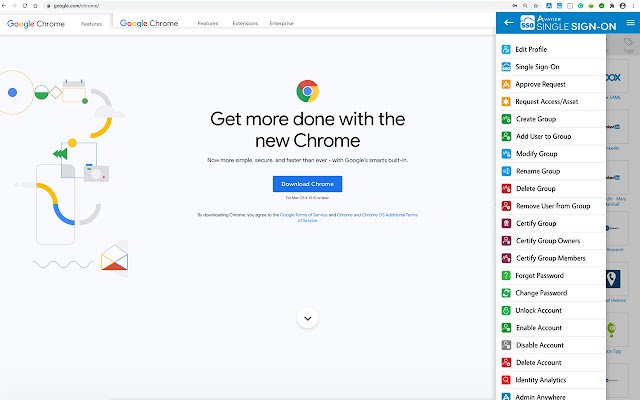Open the Google Terms of Service link
Viewport: 640px width, 400px height.
click(304, 215)
